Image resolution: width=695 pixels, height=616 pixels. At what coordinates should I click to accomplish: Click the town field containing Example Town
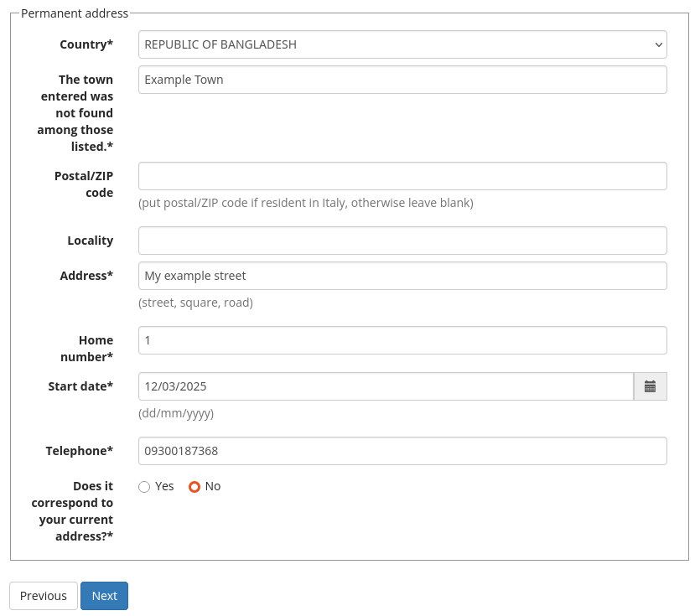pos(402,80)
